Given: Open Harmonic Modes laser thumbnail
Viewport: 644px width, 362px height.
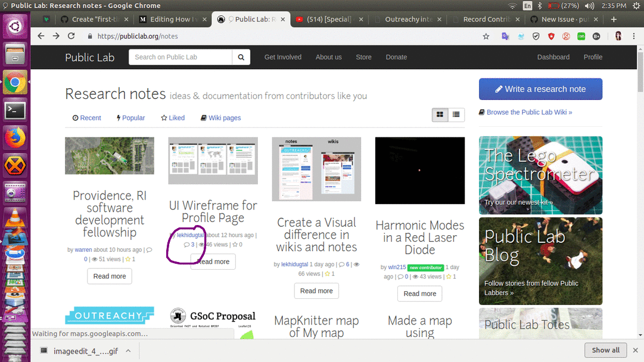Looking at the screenshot, I should pos(420,170).
